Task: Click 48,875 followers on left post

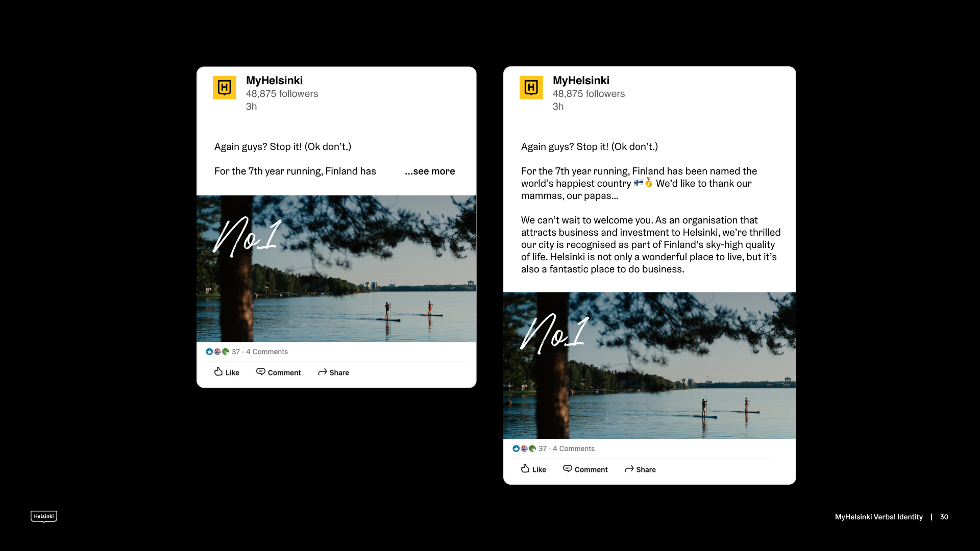Action: point(282,94)
